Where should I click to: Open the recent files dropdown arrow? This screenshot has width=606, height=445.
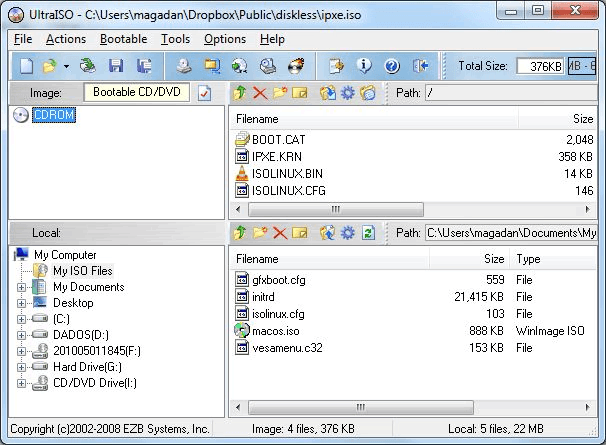pos(66,66)
